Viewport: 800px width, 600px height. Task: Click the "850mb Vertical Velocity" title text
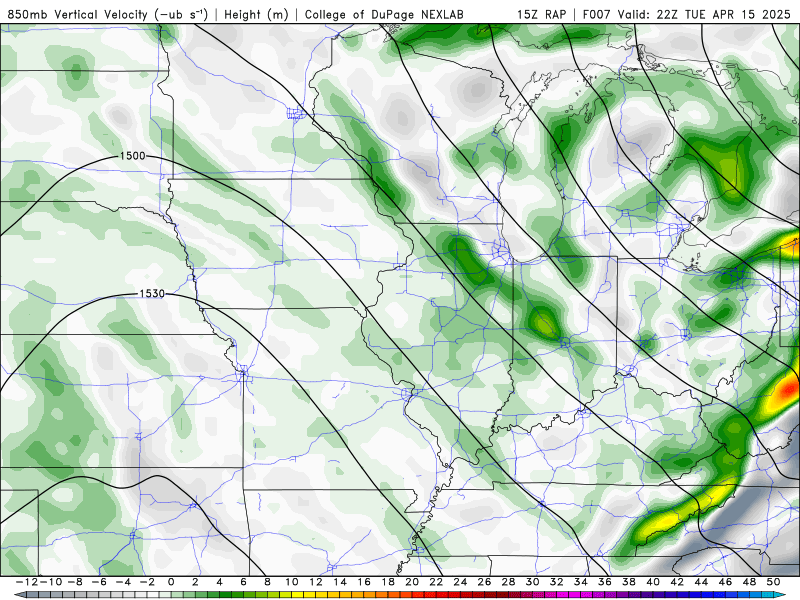tap(77, 14)
